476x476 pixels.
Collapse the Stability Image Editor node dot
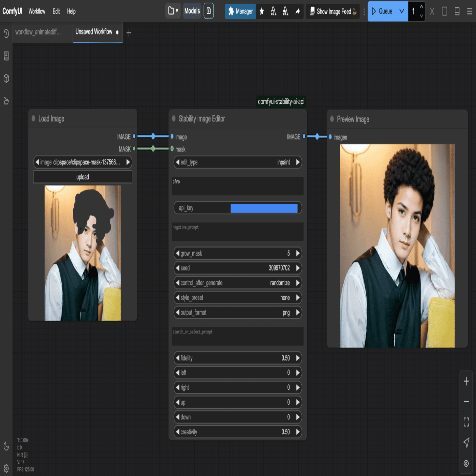pos(174,118)
